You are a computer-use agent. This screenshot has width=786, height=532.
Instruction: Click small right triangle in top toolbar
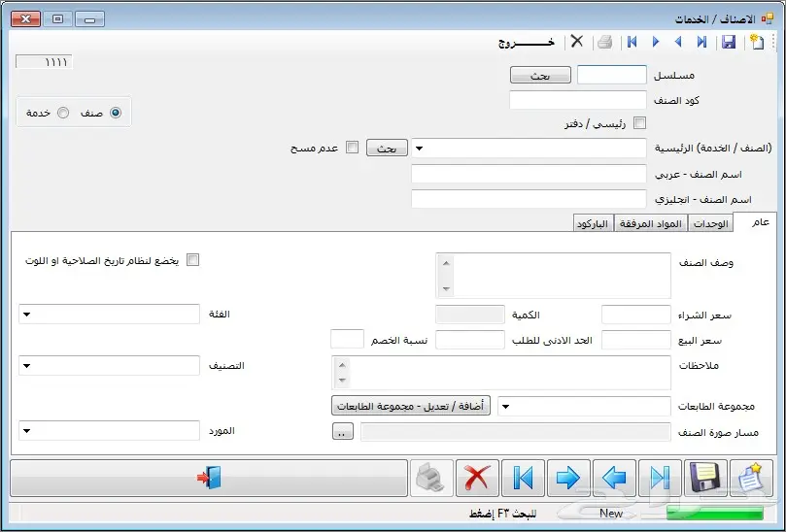point(656,42)
